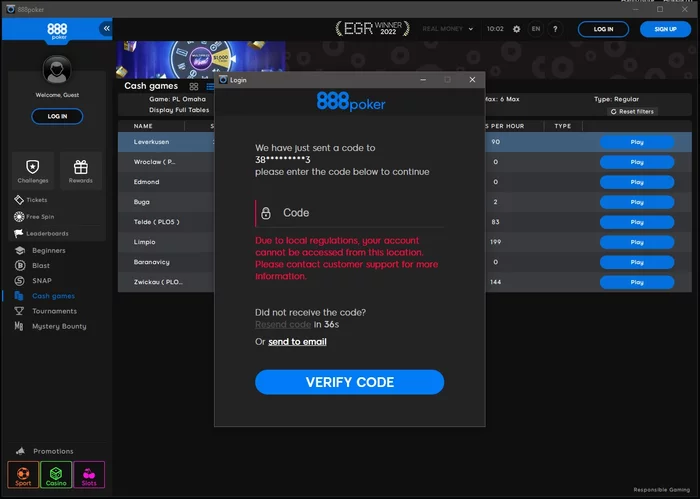Image resolution: width=700 pixels, height=499 pixels.
Task: Open the Casino section icon
Action: 56,475
